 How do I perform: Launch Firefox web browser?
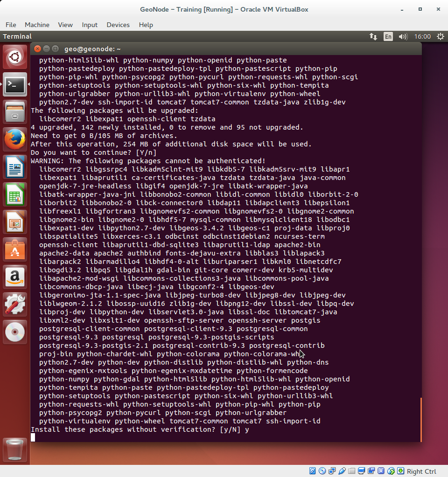(x=14, y=139)
